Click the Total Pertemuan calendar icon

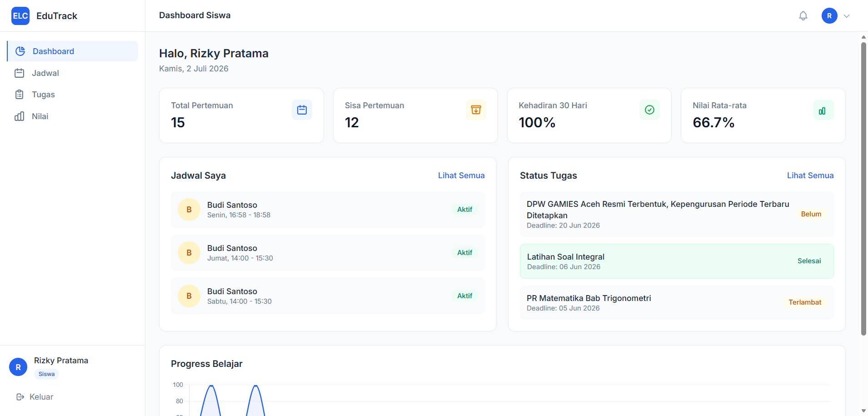[x=302, y=110]
